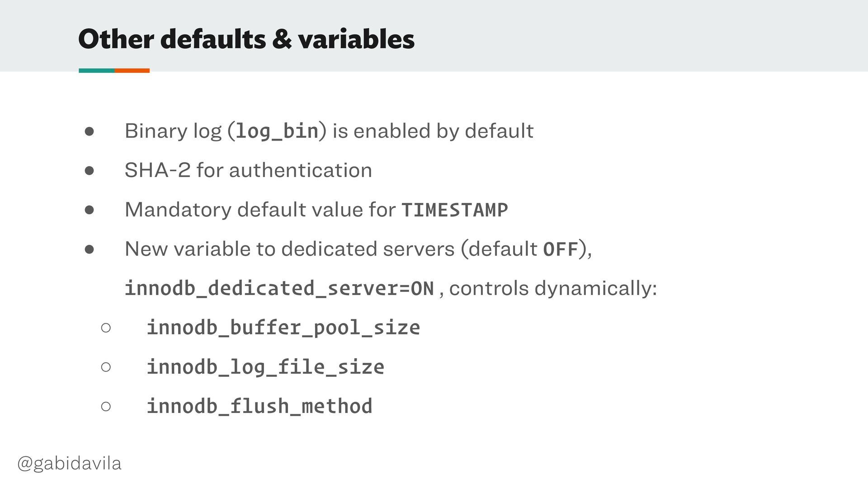Screen dimensions: 868x488
Task: Click the bullet before 'Mandatory default value'
Action: [89, 210]
